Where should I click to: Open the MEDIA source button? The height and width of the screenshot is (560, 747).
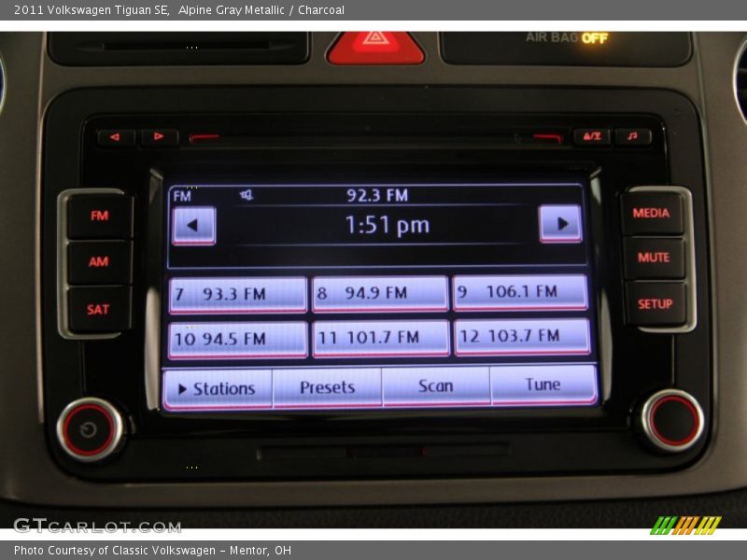point(652,214)
